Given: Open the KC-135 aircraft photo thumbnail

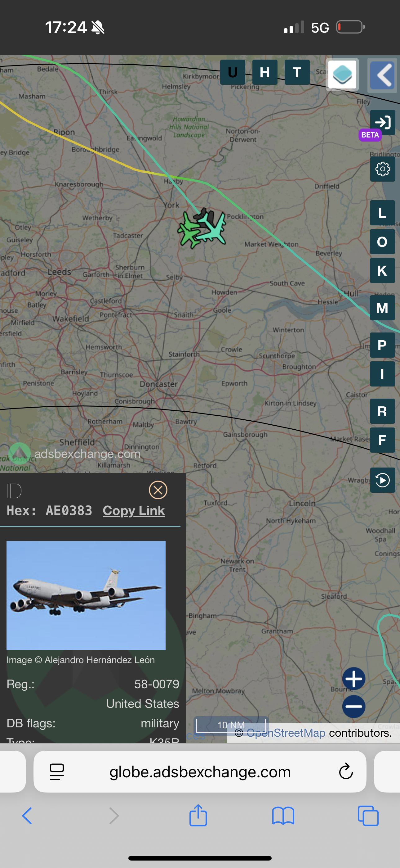Looking at the screenshot, I should pos(86,595).
